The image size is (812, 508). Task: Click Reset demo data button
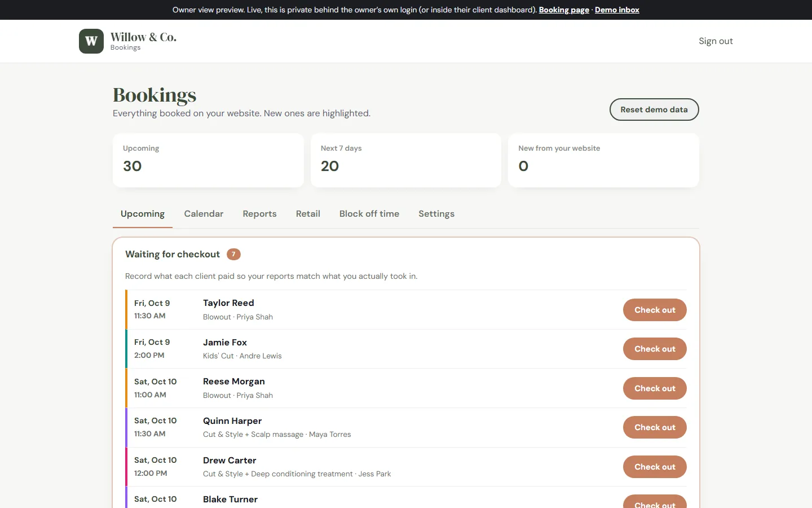tap(654, 110)
